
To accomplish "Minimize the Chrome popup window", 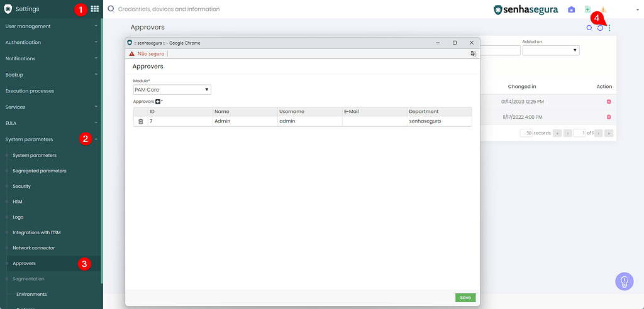I will pyautogui.click(x=438, y=43).
